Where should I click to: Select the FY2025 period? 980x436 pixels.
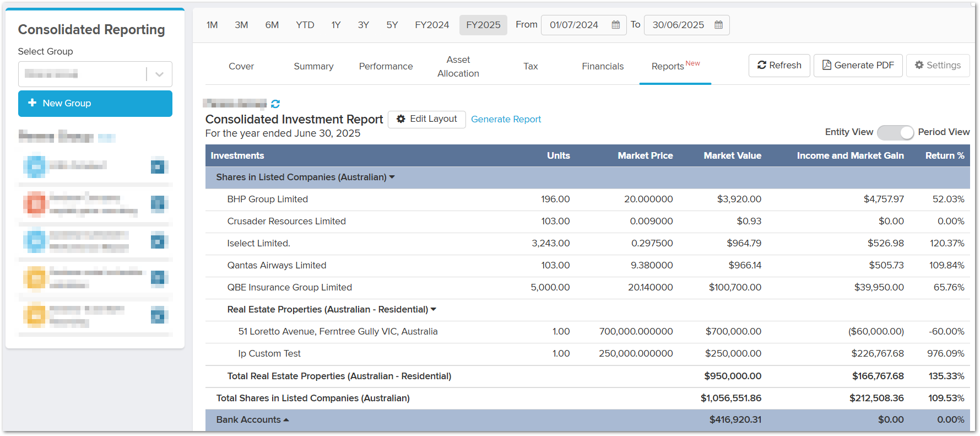click(483, 25)
